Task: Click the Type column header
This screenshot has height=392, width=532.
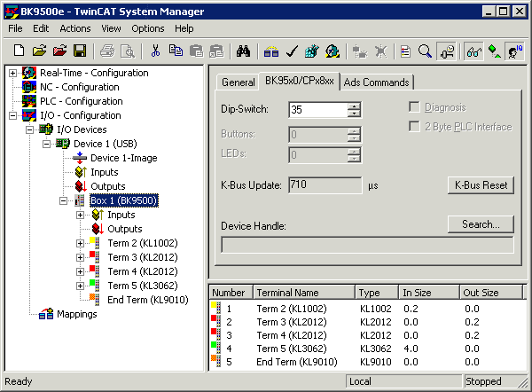Action: tap(377, 293)
